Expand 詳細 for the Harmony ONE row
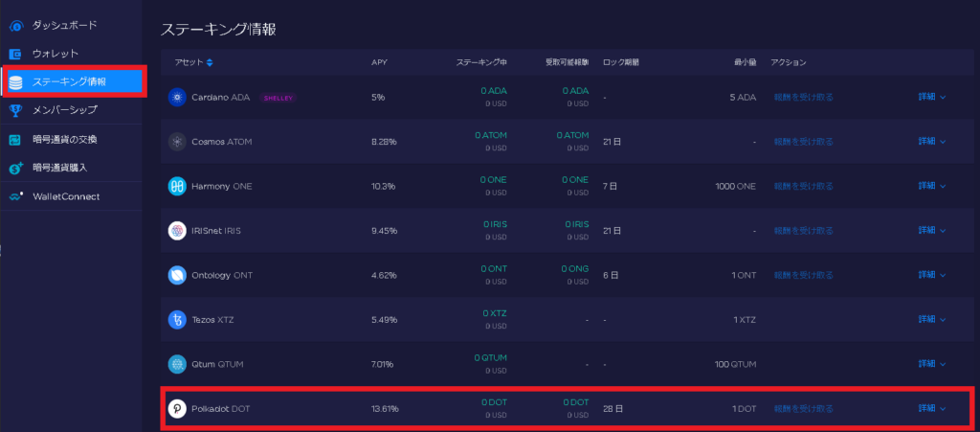This screenshot has width=980, height=432. click(x=932, y=186)
